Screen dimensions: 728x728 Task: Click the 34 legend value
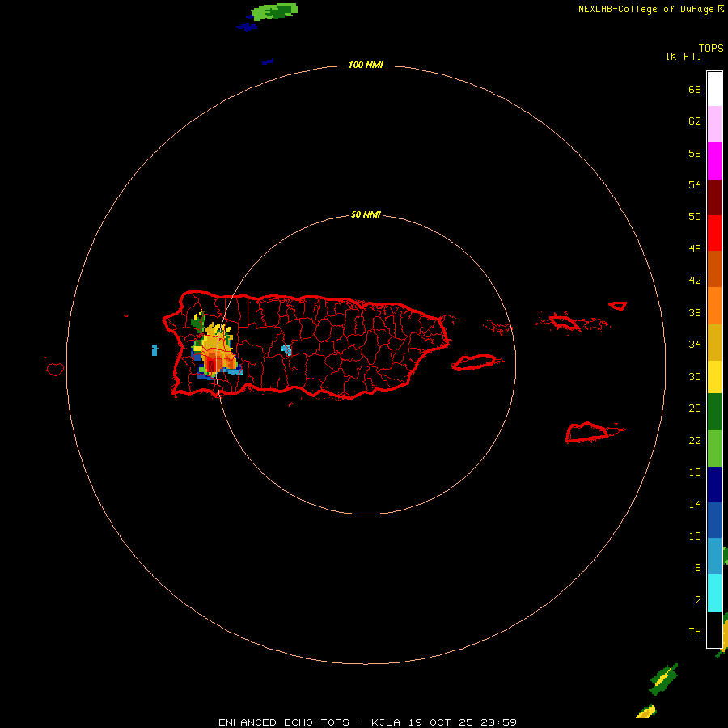[x=695, y=345]
